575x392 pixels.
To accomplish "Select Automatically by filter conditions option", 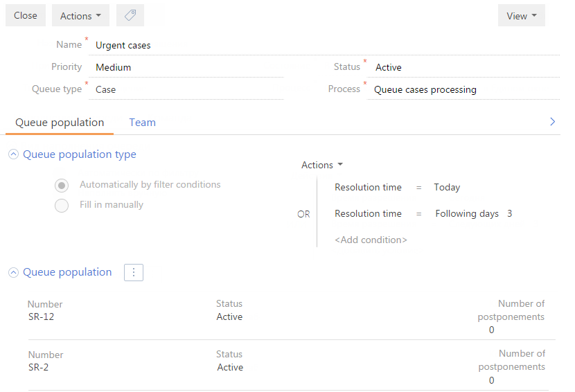I will coord(62,185).
